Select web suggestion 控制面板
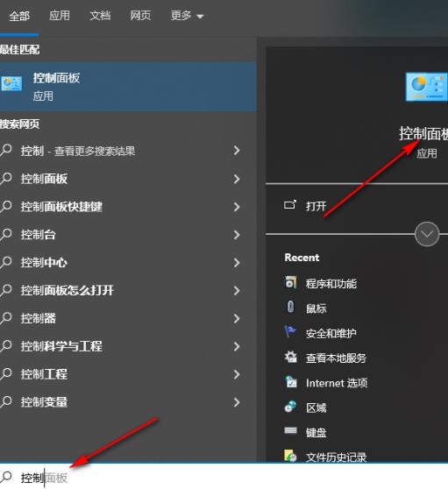The height and width of the screenshot is (489, 448). [44, 179]
